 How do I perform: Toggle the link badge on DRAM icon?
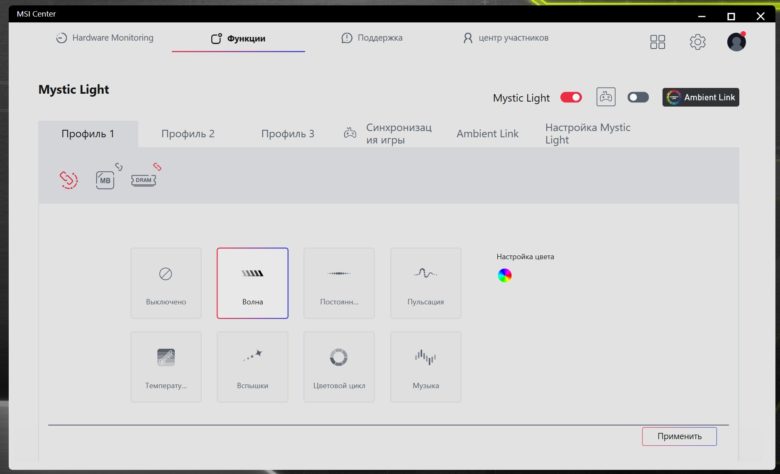[157, 167]
